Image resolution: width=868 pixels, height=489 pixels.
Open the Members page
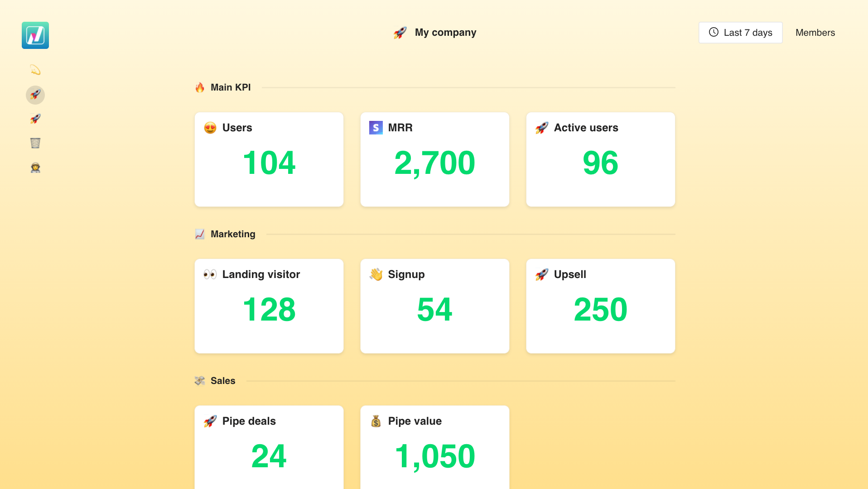click(815, 33)
